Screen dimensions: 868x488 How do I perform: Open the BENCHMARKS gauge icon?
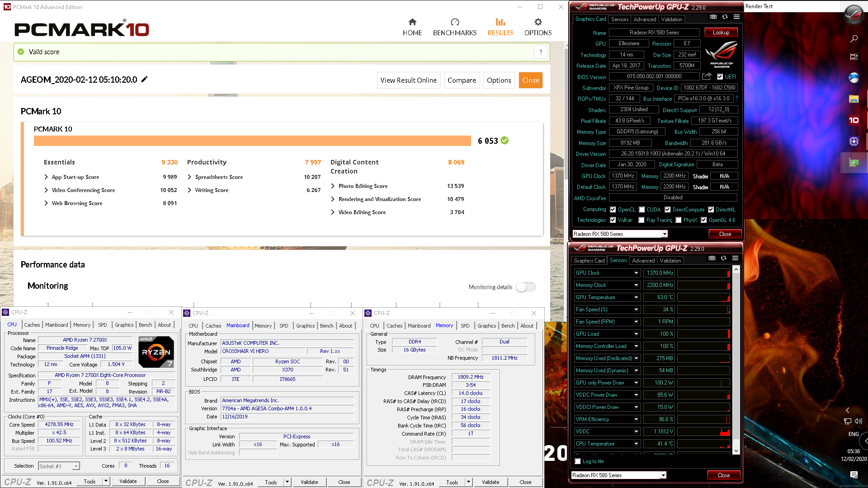tap(455, 22)
